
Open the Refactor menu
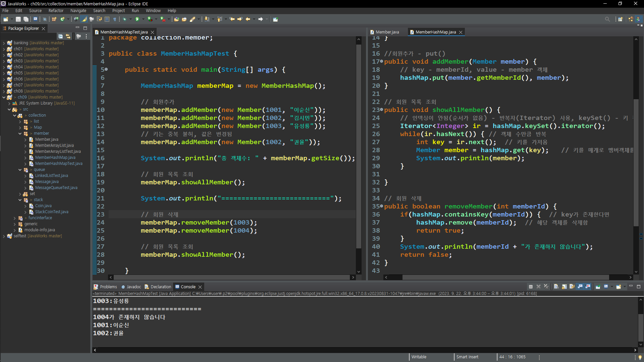coord(56,11)
